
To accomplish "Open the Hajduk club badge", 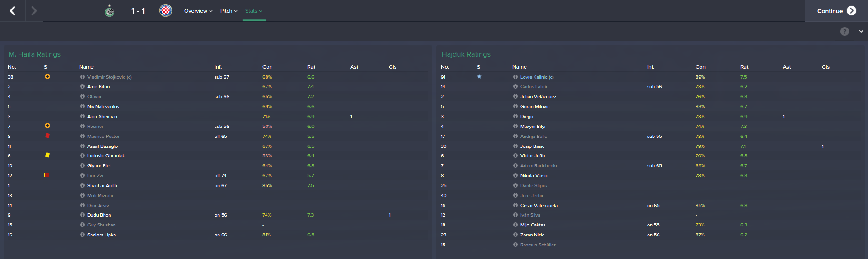I will [166, 10].
